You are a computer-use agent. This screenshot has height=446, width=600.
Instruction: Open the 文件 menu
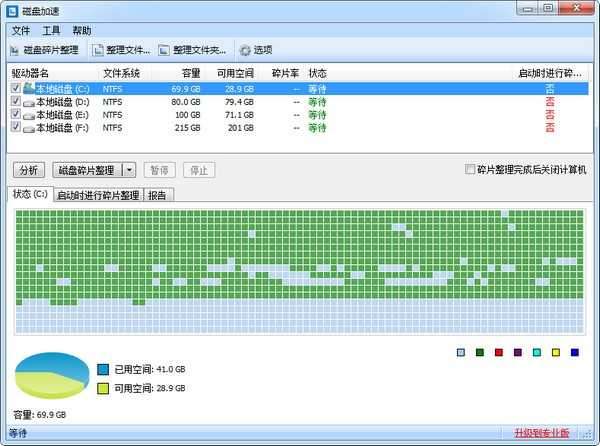(20, 31)
